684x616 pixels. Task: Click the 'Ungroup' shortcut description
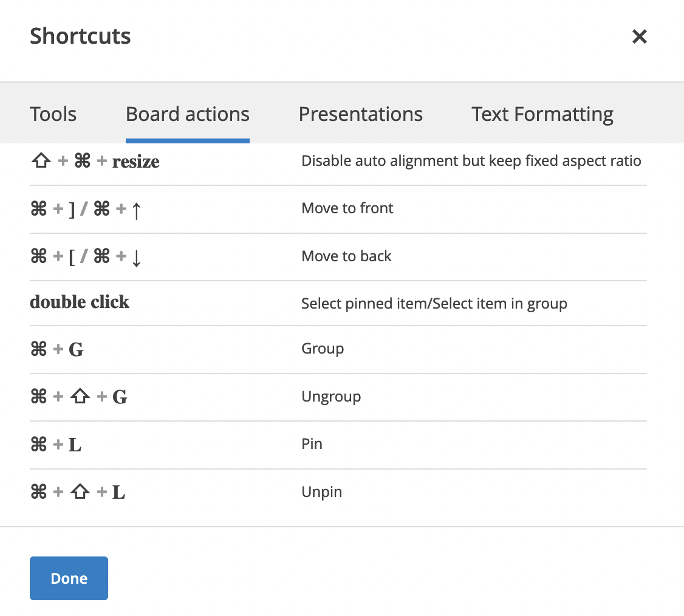pos(331,397)
